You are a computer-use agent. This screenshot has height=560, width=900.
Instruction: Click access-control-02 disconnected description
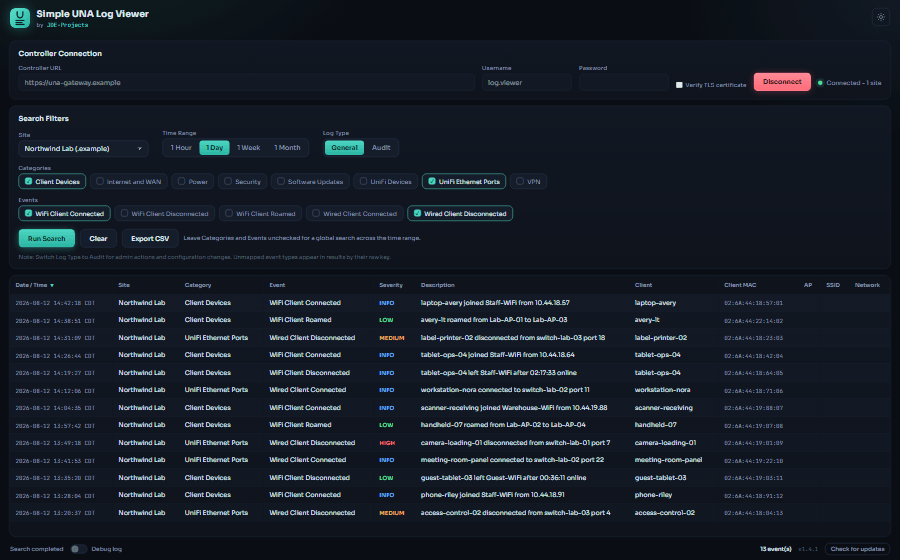(x=515, y=512)
